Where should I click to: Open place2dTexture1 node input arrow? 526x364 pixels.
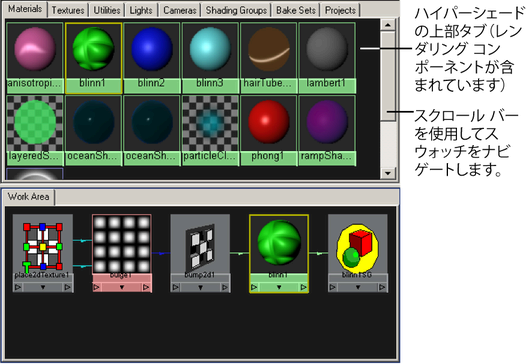tap(18, 287)
